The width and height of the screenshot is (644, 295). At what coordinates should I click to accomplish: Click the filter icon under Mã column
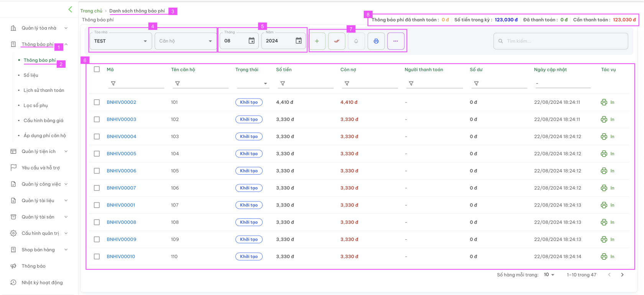pyautogui.click(x=113, y=83)
